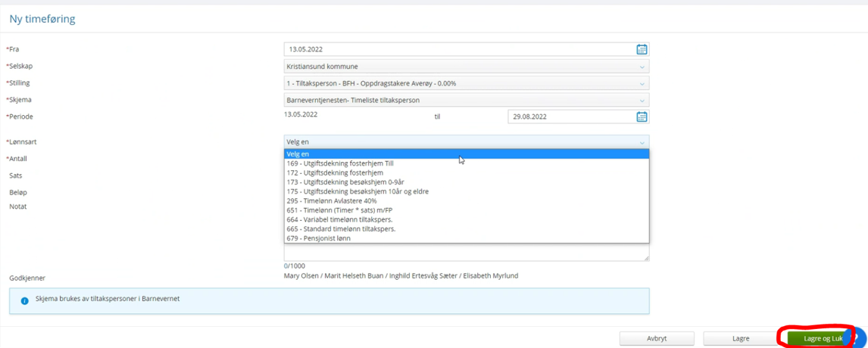Choose 172 - Utgiftsdekning fosterhjem
Screen dimensions: 868x348
[466, 172]
